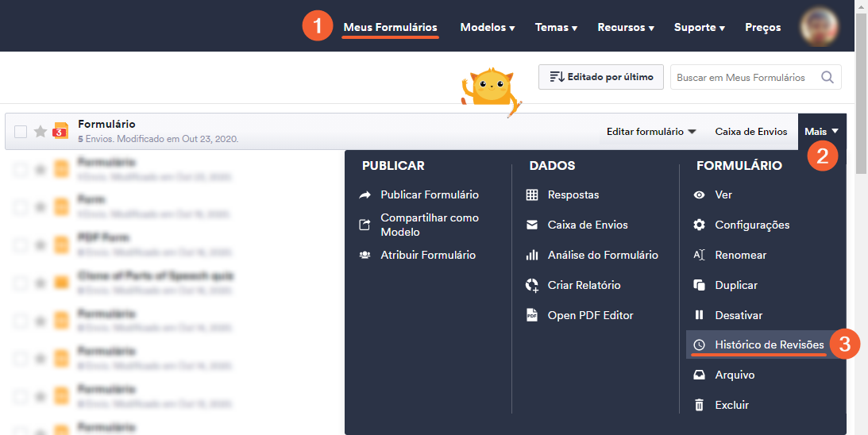This screenshot has height=435, width=868.
Task: Click the Editado por último sort button
Action: pyautogui.click(x=601, y=77)
